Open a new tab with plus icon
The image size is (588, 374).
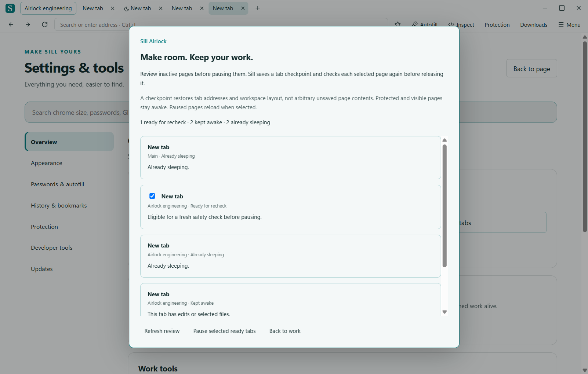(258, 8)
